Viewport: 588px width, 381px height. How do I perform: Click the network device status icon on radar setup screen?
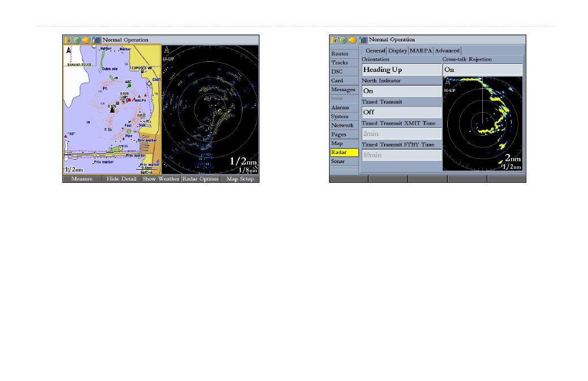362,40
